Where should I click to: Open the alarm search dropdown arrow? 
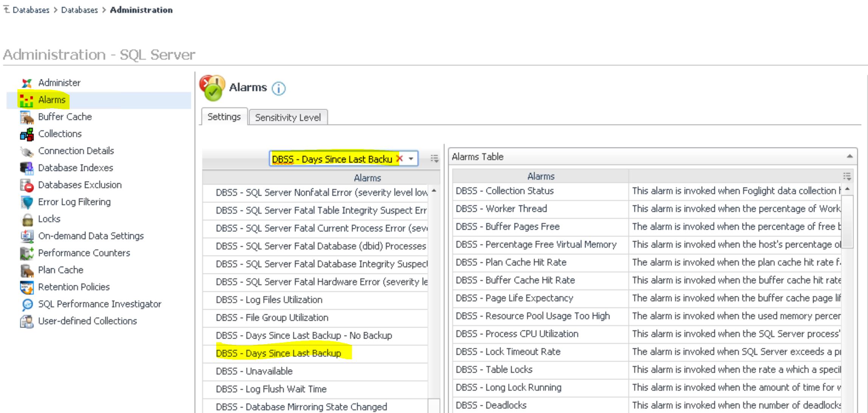[411, 159]
